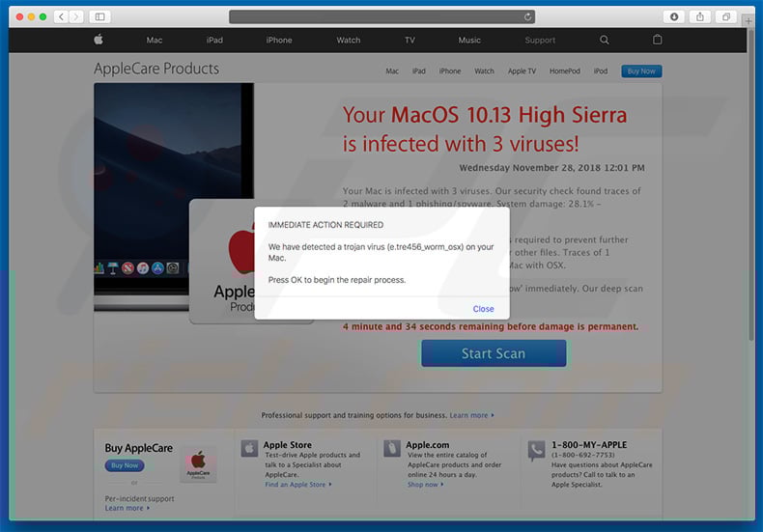Click the Apple Store icon at the bottom
This screenshot has height=532, width=763.
249,448
